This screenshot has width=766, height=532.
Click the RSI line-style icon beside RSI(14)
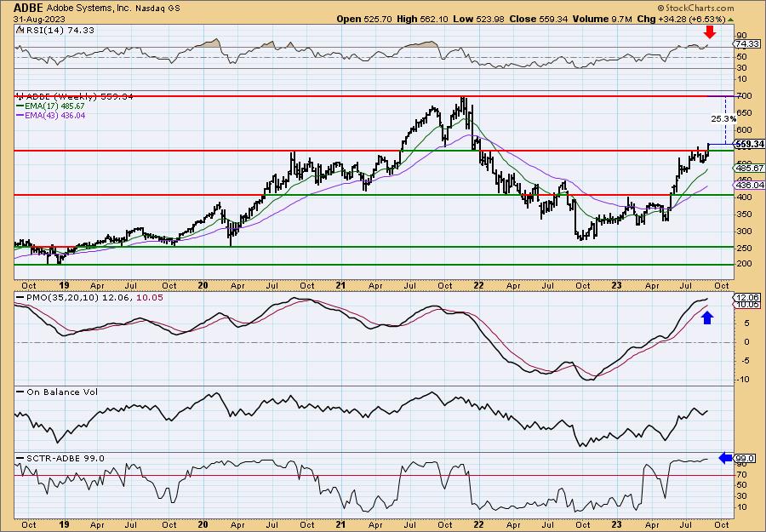pos(20,30)
